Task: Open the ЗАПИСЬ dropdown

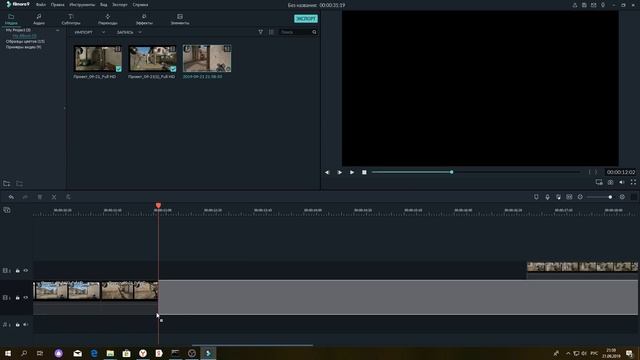Action: coord(129,32)
